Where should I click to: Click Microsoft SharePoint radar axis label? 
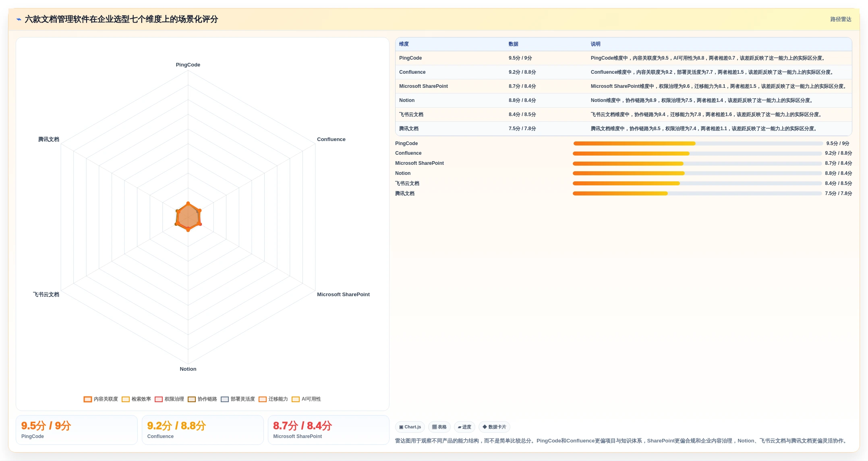click(x=343, y=295)
